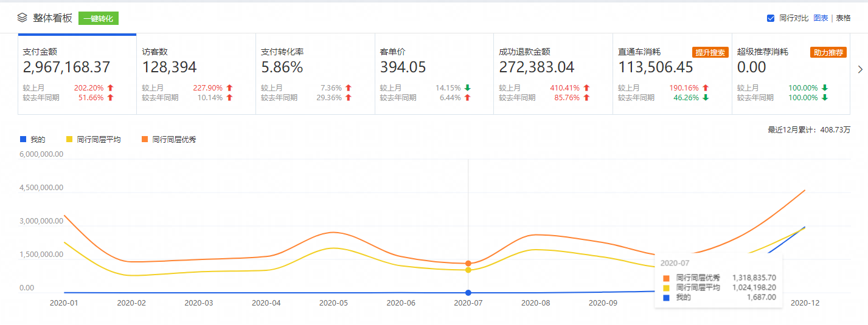868x325 pixels.
Task: Click the 6,000,000.00 y-axis label
Action: 41,154
